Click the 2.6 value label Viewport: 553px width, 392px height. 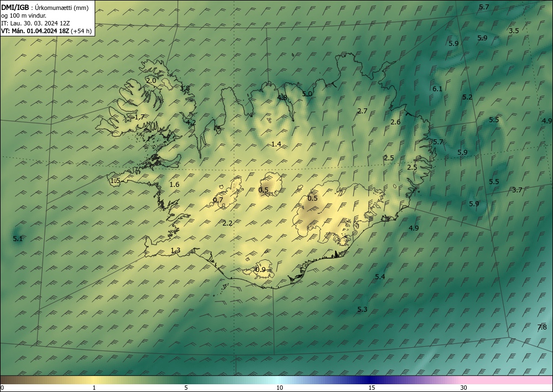coord(396,122)
